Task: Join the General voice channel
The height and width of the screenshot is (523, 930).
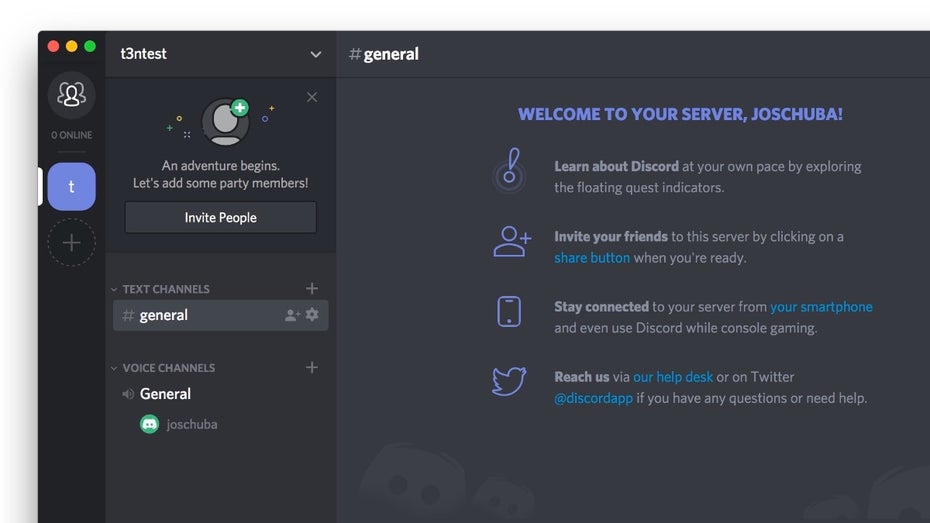Action: coord(165,394)
